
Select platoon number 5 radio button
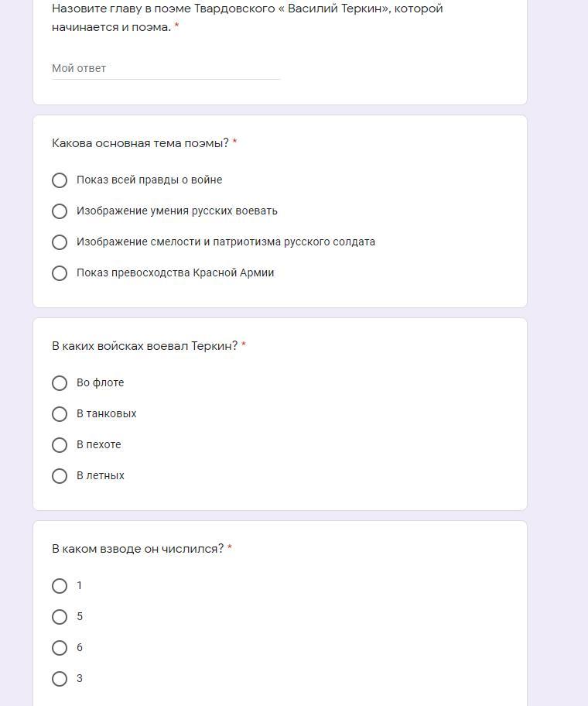click(60, 617)
